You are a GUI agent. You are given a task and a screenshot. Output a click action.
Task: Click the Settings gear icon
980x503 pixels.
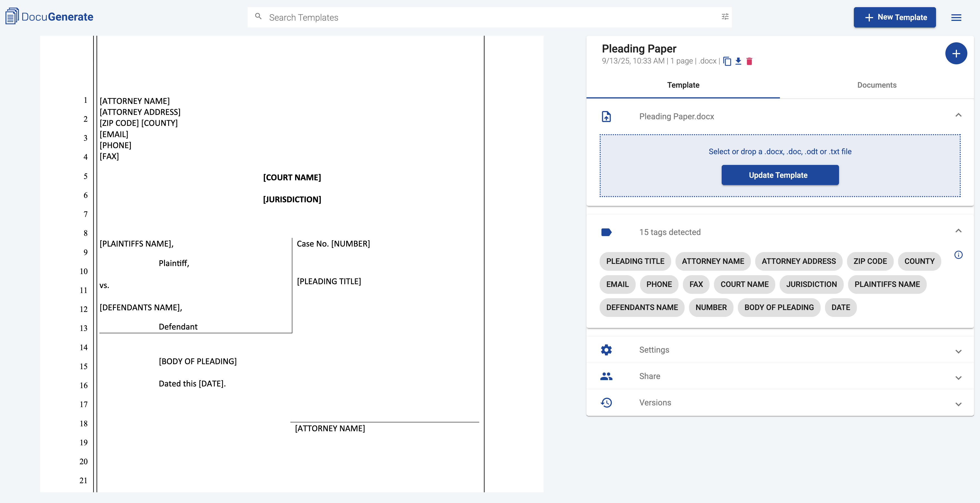(x=607, y=350)
